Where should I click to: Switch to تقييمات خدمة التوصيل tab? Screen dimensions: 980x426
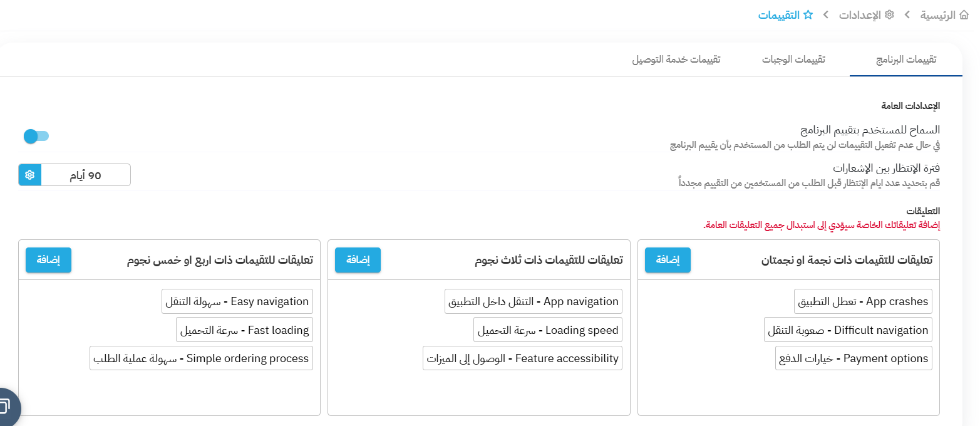(676, 60)
